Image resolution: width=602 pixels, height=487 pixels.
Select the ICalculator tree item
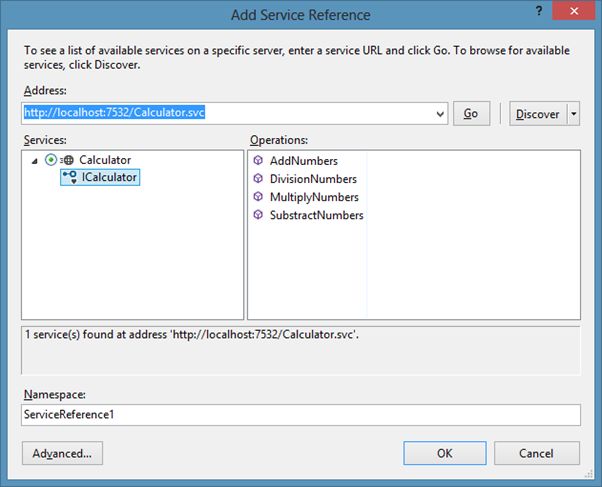point(109,177)
